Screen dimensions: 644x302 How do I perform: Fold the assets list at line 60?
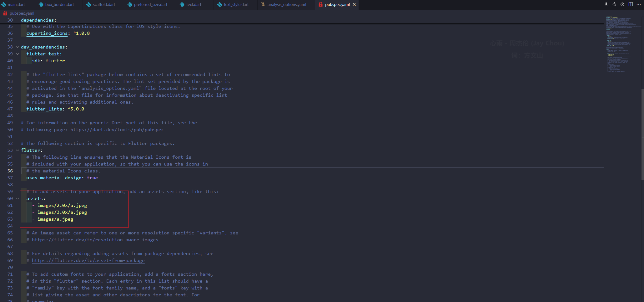[x=18, y=198]
